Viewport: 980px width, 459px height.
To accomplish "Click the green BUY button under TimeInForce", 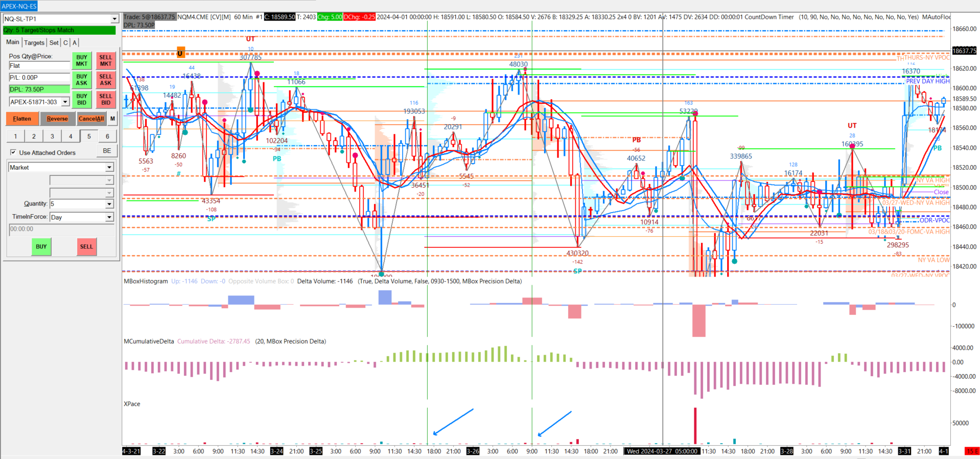I will click(x=41, y=246).
